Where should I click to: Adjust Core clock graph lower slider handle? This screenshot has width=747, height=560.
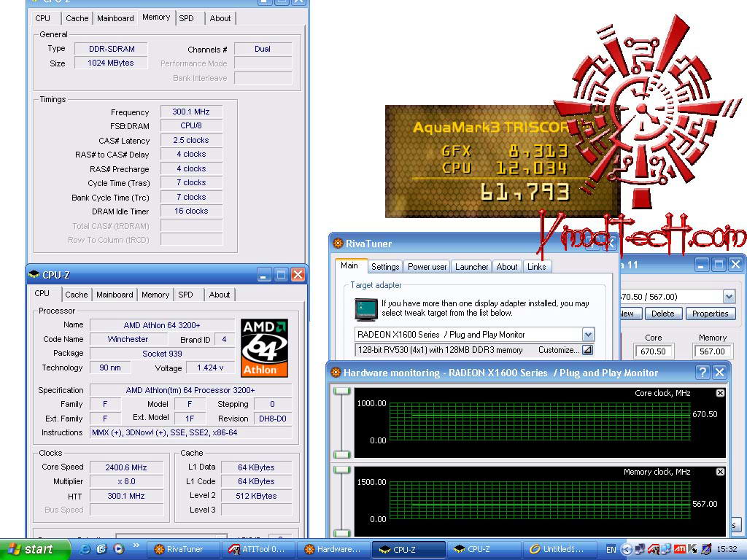click(342, 454)
